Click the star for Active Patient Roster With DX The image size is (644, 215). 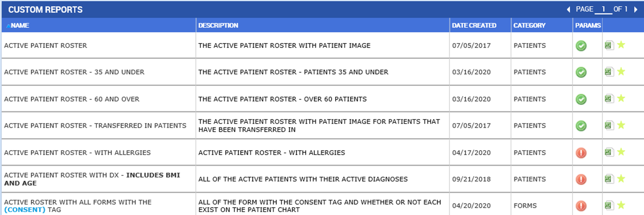coord(621,178)
